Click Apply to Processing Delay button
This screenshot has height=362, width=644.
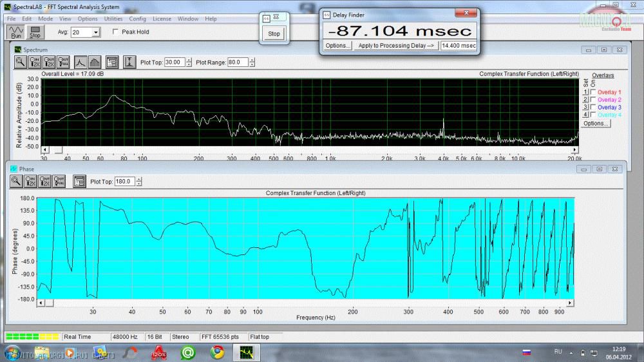[397, 46]
